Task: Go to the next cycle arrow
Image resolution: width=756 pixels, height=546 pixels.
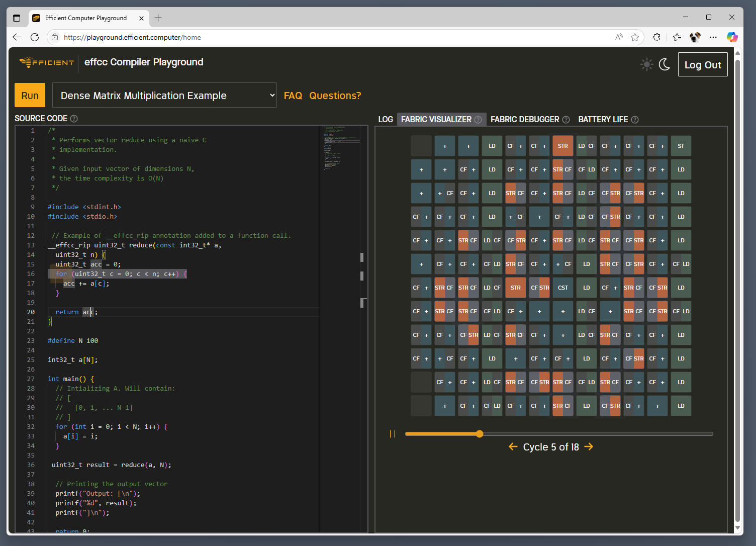Action: (x=589, y=446)
